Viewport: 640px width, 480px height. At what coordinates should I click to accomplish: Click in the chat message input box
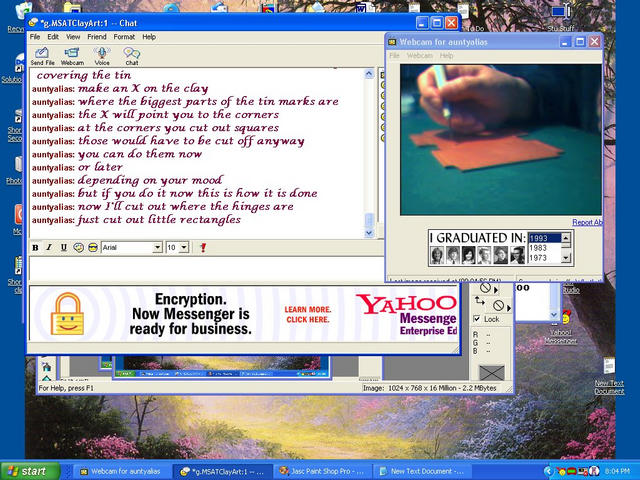pyautogui.click(x=206, y=268)
